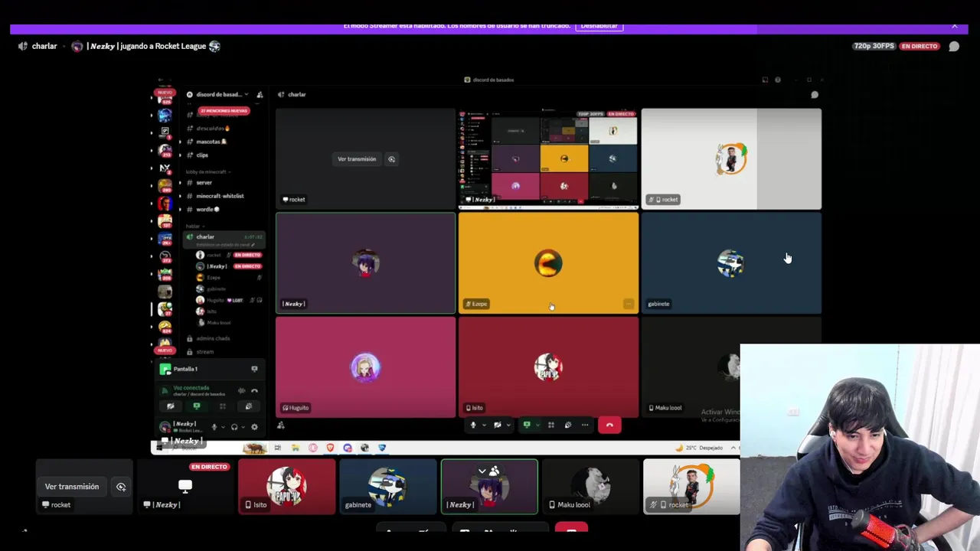Open user settings gear icon

[254, 427]
